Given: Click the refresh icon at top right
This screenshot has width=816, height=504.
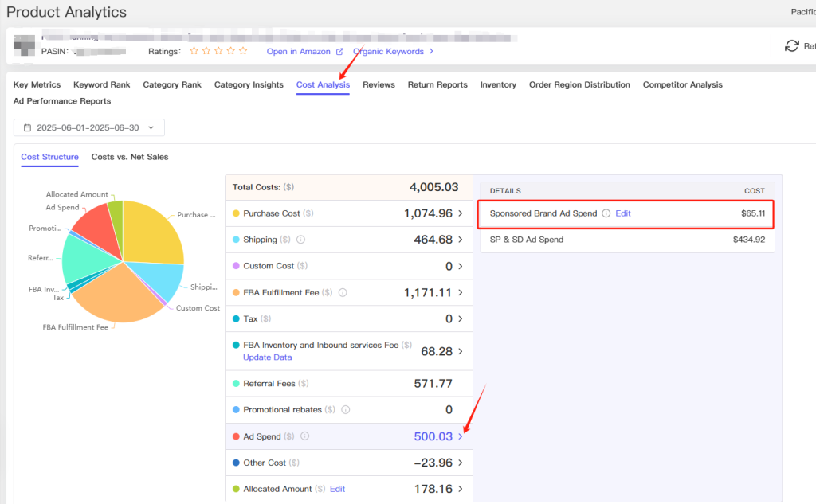Looking at the screenshot, I should [x=791, y=45].
